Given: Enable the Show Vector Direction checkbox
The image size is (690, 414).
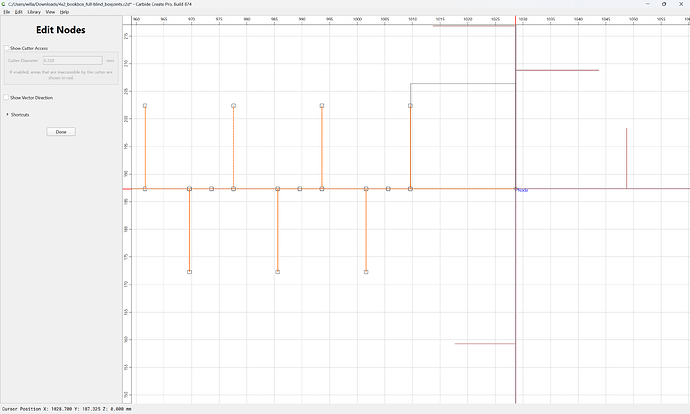Looking at the screenshot, I should (x=7, y=97).
